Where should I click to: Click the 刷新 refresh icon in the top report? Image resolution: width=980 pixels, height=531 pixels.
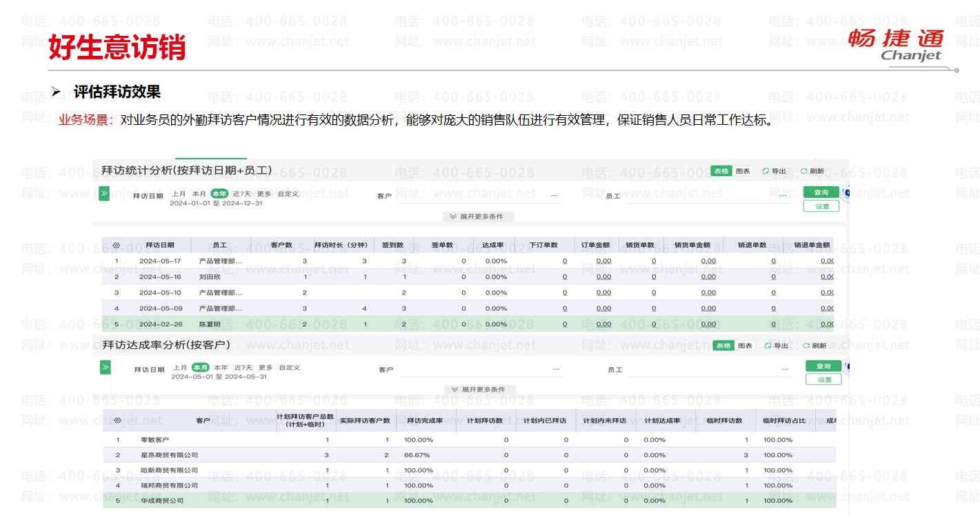click(804, 171)
